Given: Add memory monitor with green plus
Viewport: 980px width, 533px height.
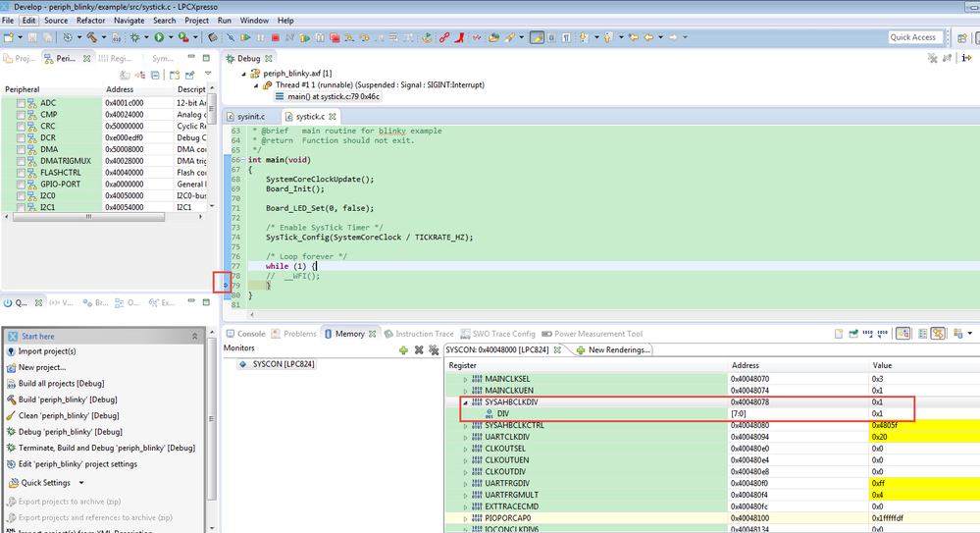Looking at the screenshot, I should (403, 350).
